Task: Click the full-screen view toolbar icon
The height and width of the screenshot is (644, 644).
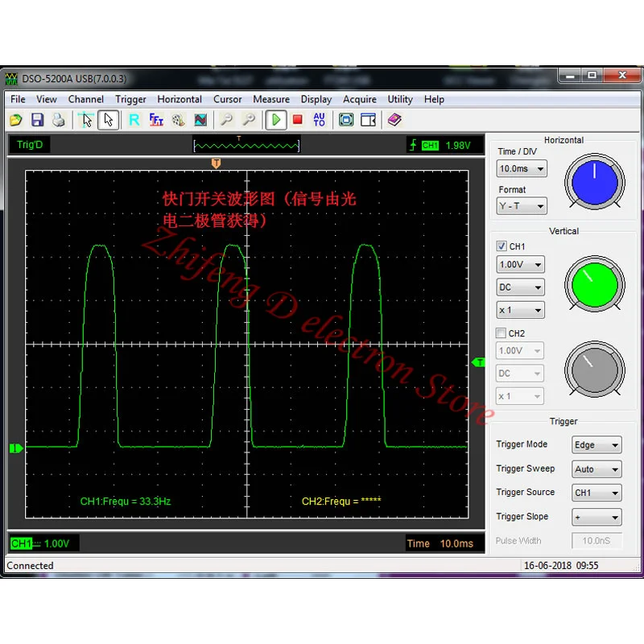Action: point(346,120)
